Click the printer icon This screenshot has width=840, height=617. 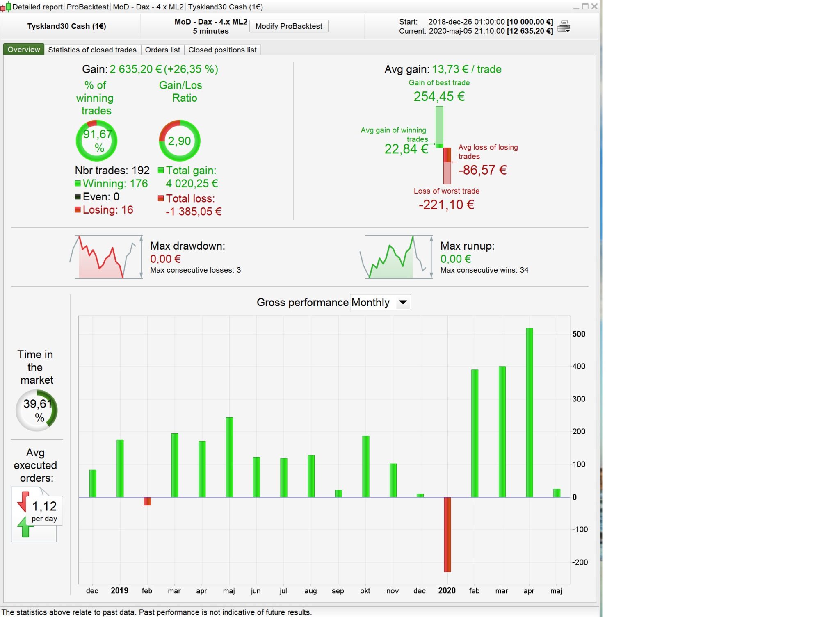pyautogui.click(x=564, y=27)
